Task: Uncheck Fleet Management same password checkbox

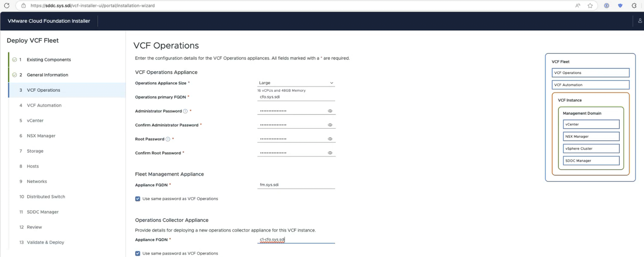Action: [138, 199]
